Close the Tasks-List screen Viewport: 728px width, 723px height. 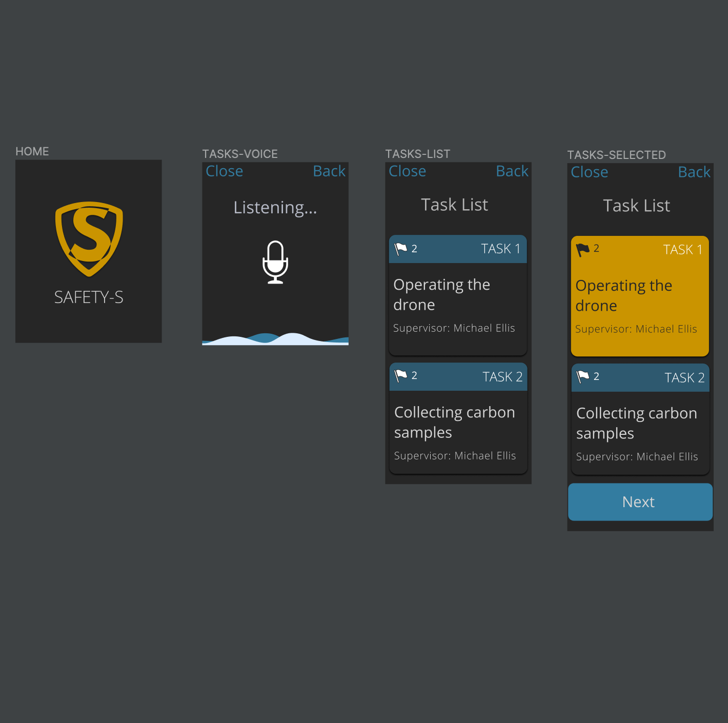click(x=408, y=171)
